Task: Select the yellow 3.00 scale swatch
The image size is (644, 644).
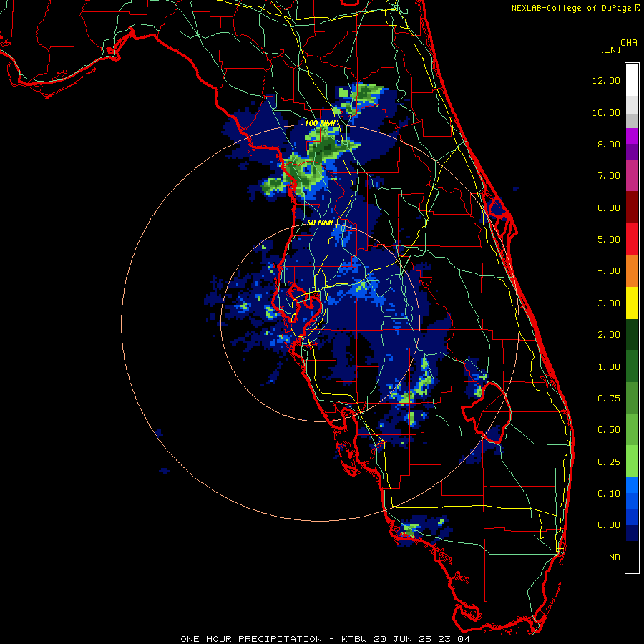Action: 632,303
